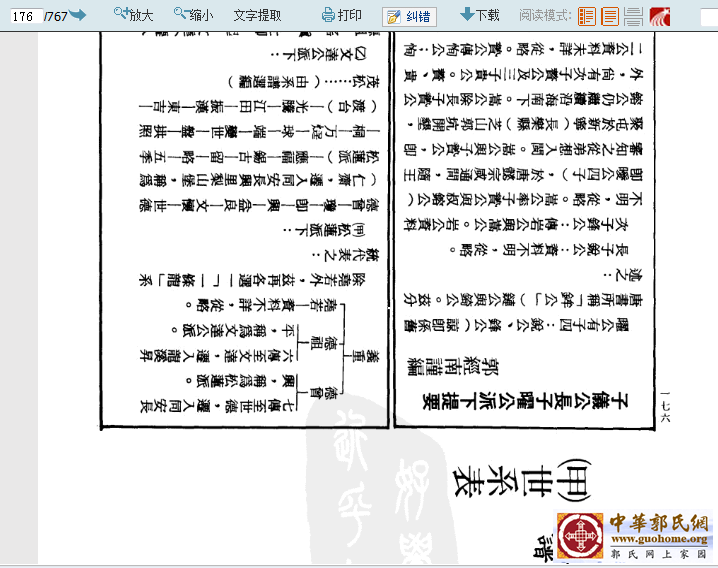Screen dimensions: 718x568
Task: Click the 中華郭氏網 round logo
Action: [580, 536]
